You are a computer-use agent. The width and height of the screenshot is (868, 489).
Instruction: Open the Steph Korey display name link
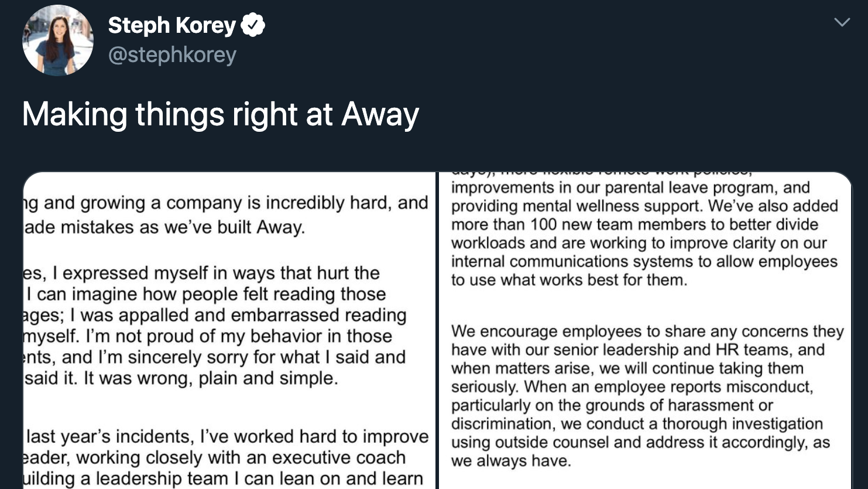pyautogui.click(x=171, y=25)
